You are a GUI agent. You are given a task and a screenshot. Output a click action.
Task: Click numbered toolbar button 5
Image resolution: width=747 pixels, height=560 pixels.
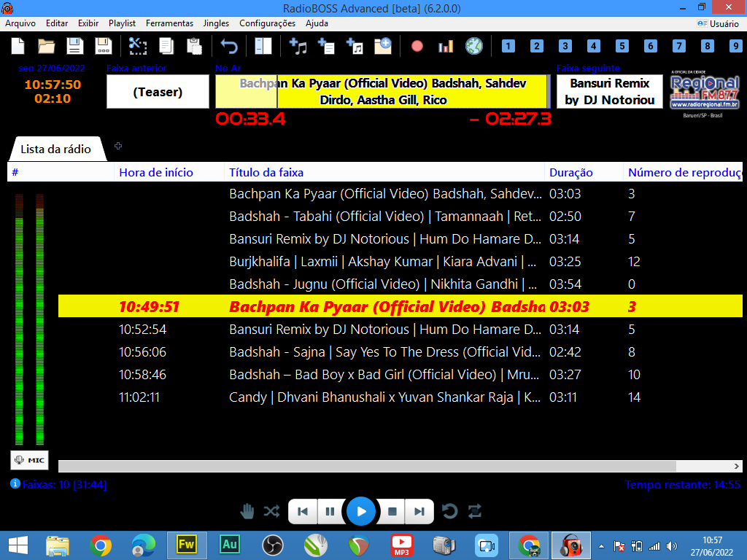click(x=622, y=46)
